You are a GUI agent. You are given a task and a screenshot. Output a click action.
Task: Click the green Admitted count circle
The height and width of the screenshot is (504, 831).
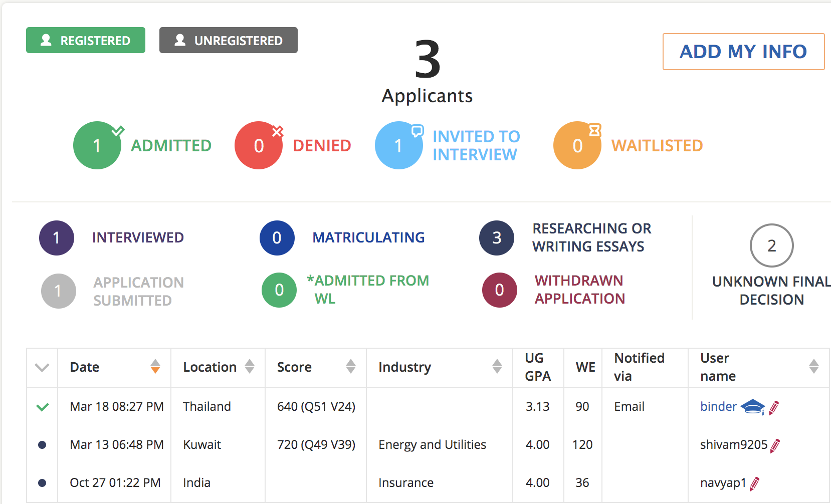(97, 145)
